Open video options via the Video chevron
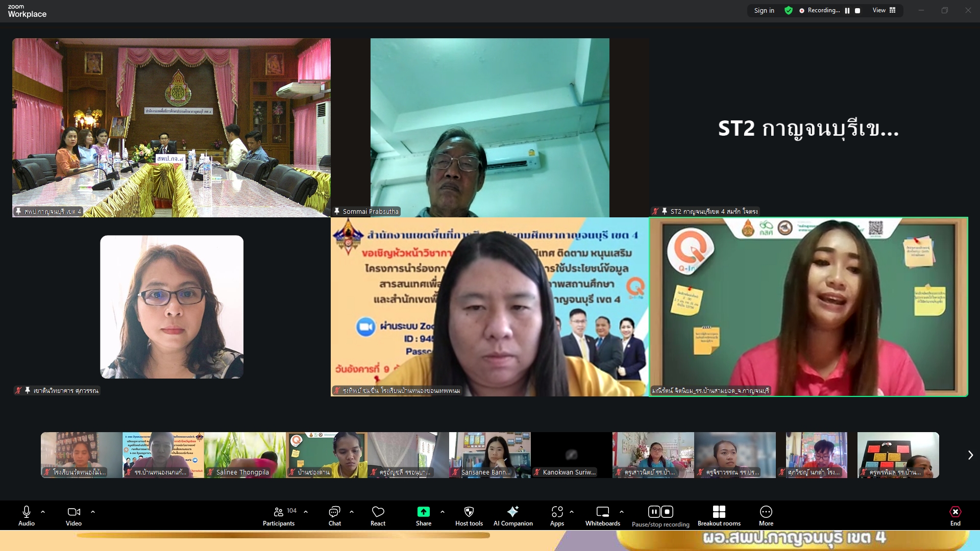The height and width of the screenshot is (551, 980). coord(93,512)
